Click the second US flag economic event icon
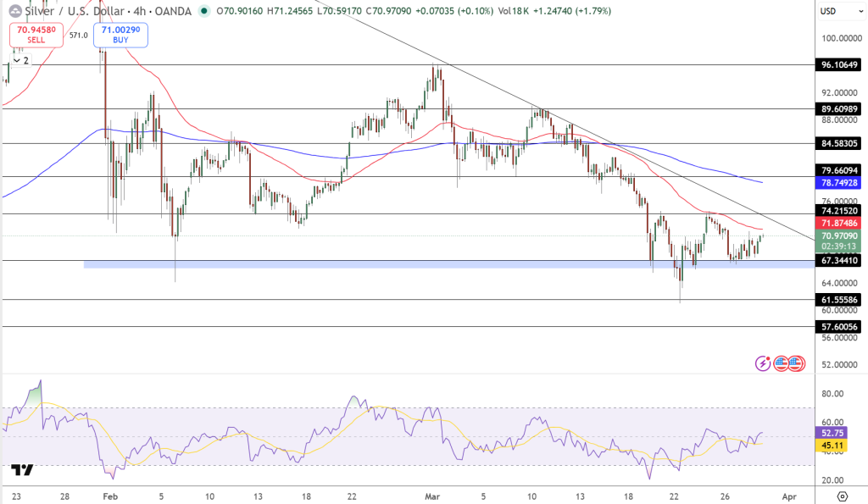Viewport: 868px width, 504px height. 795,363
